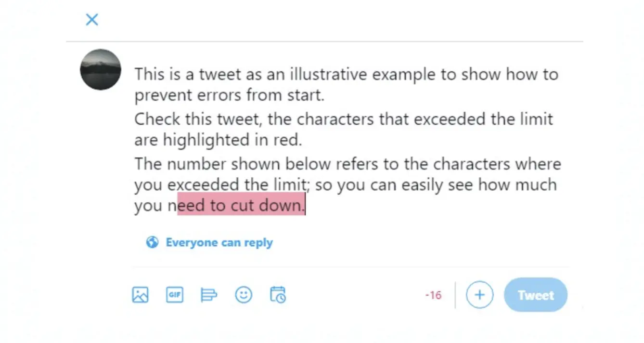Add another tweet with the plus button

tap(479, 295)
